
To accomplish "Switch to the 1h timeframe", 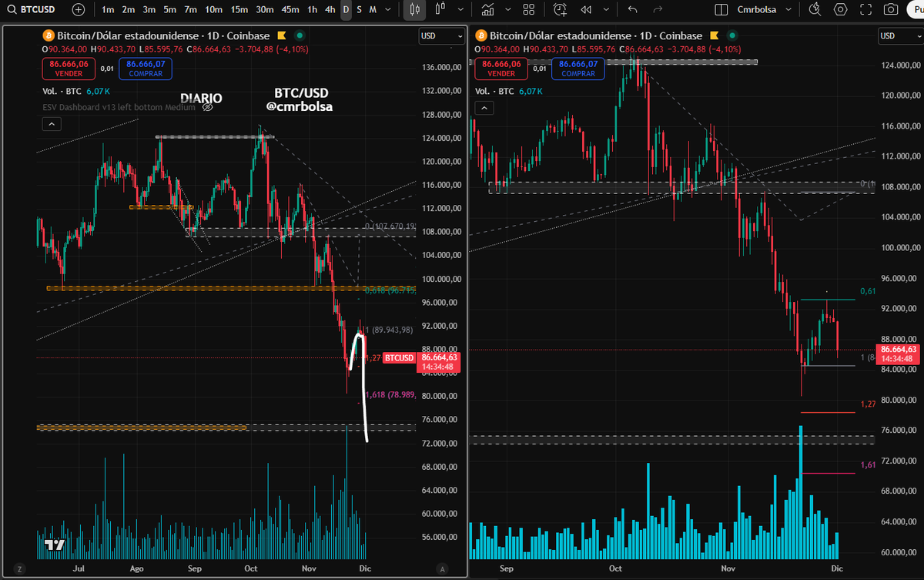I will point(312,9).
